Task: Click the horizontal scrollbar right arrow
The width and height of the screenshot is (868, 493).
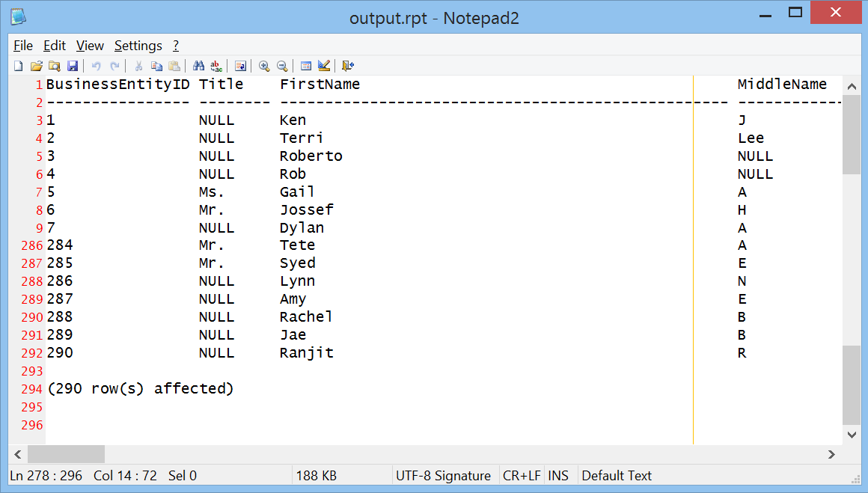Action: [x=831, y=454]
